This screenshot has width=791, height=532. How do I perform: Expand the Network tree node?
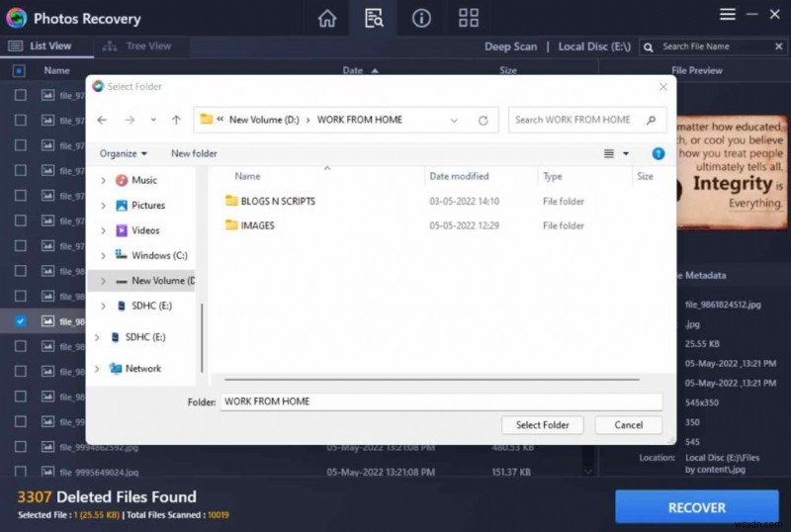click(x=97, y=369)
